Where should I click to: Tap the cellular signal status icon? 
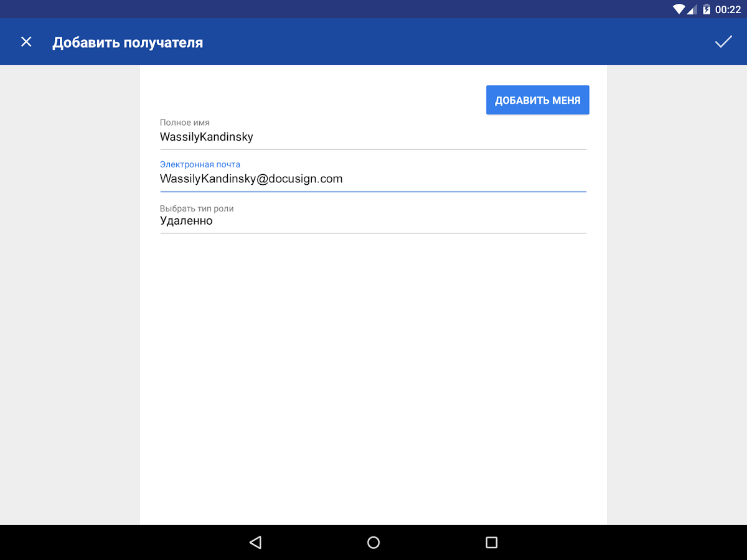692,9
